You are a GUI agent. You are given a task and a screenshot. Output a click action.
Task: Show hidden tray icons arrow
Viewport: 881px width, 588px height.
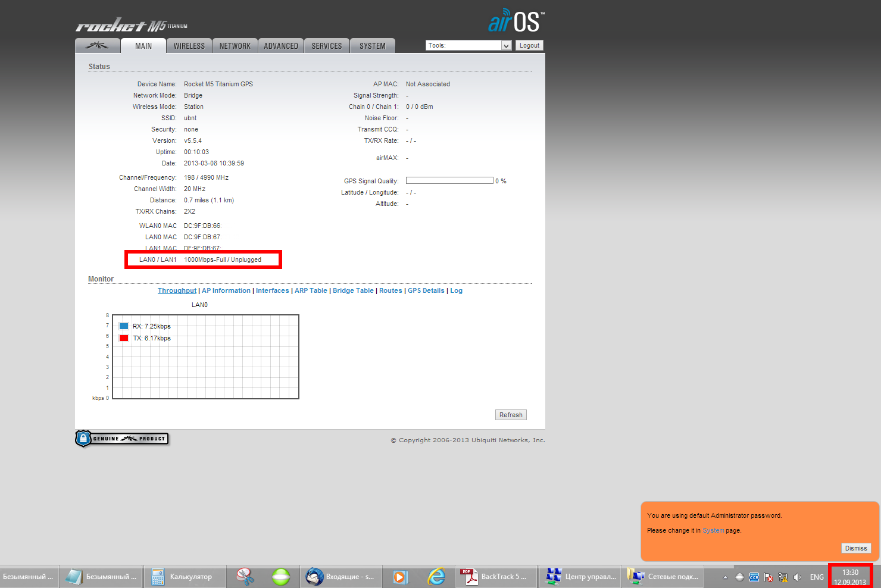[725, 577]
